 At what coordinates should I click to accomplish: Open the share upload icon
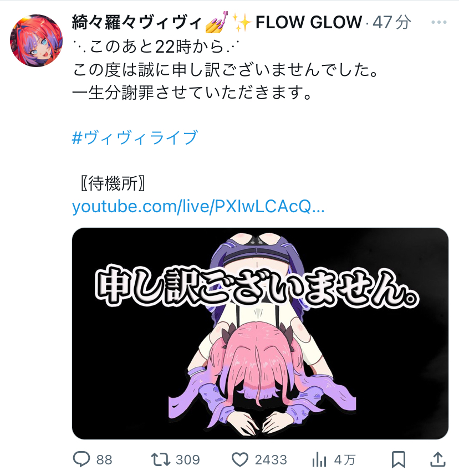coord(438,459)
